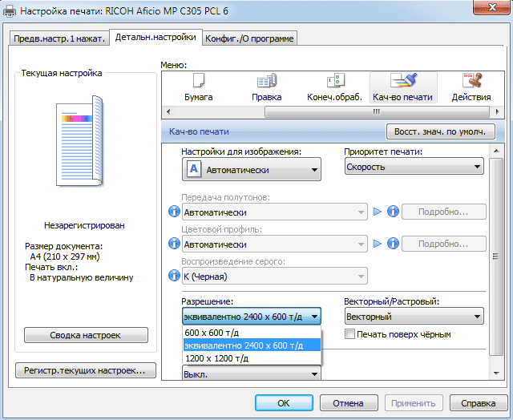Open Воспроизведение серого dropdown

274,276
